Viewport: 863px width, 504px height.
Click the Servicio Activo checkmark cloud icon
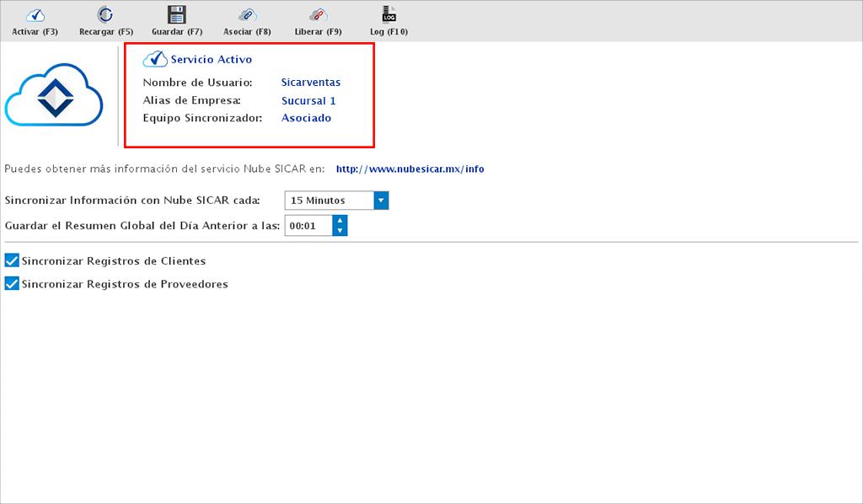(155, 59)
